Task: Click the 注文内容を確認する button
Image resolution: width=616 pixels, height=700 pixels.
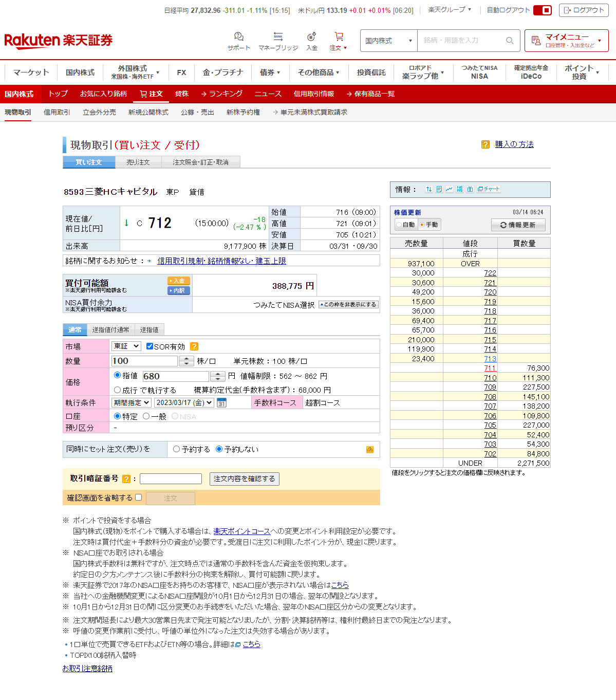Action: 244,479
